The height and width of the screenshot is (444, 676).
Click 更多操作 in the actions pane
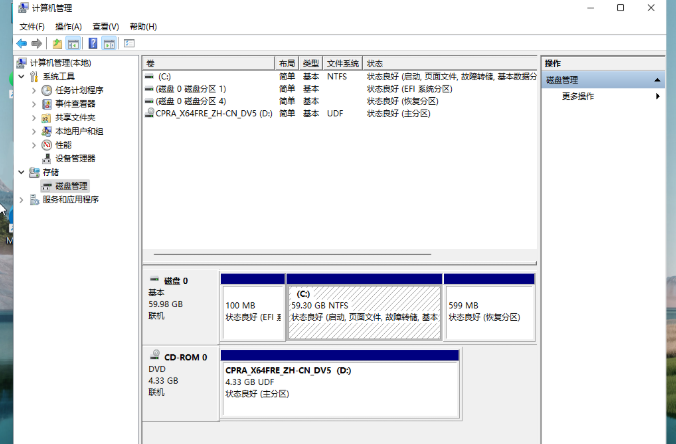click(578, 96)
